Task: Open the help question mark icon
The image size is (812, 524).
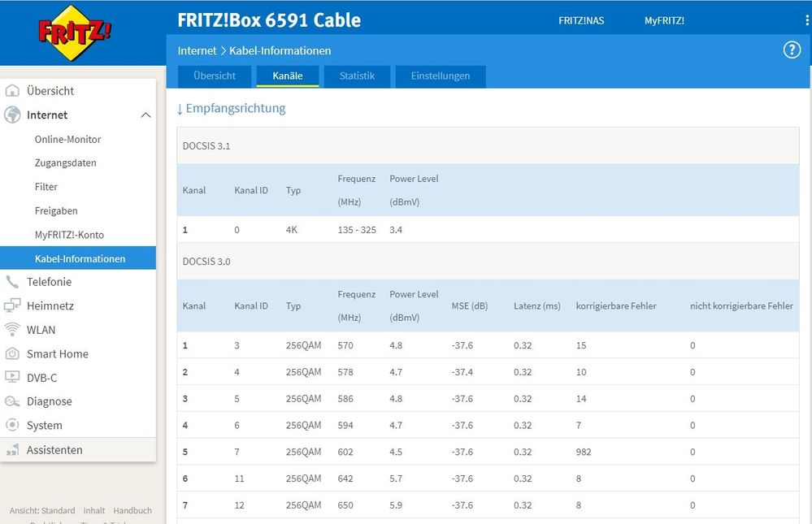Action: [792, 50]
